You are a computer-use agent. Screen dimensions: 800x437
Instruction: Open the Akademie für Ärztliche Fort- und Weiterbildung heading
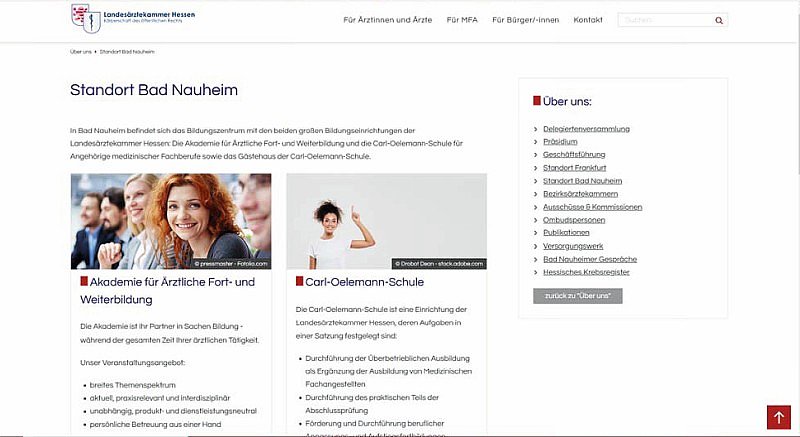tap(167, 291)
